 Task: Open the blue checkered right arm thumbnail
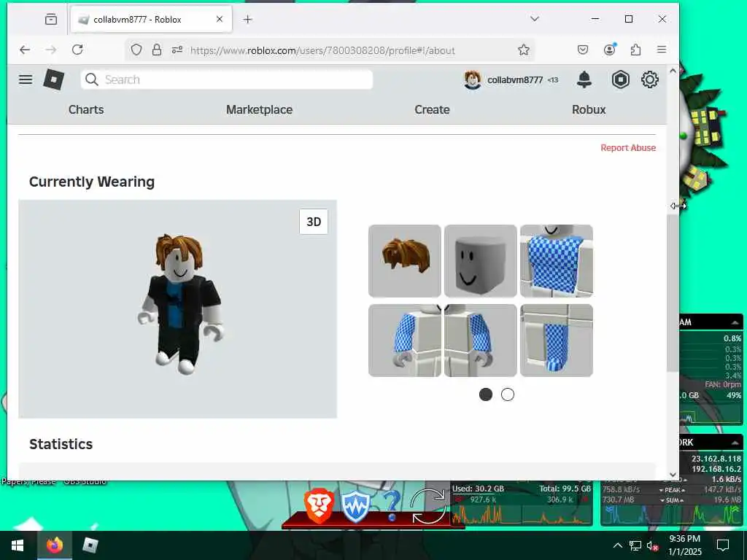[404, 341]
